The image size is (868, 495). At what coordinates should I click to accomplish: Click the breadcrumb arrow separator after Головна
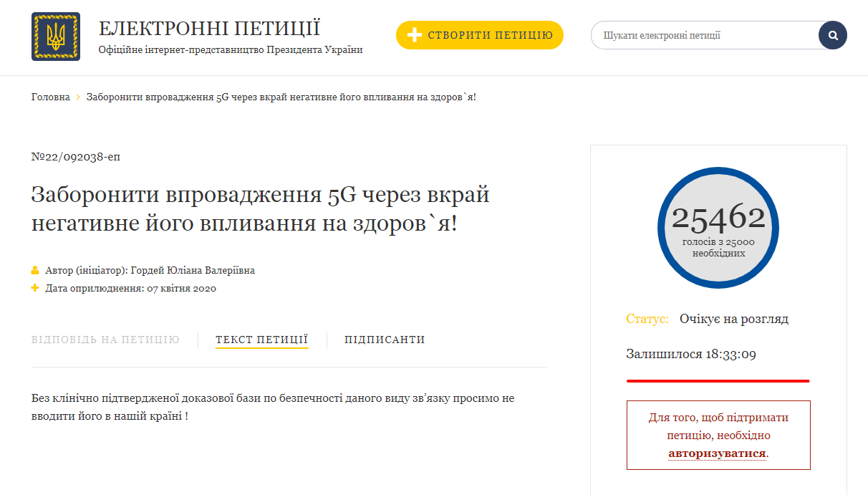pyautogui.click(x=78, y=97)
